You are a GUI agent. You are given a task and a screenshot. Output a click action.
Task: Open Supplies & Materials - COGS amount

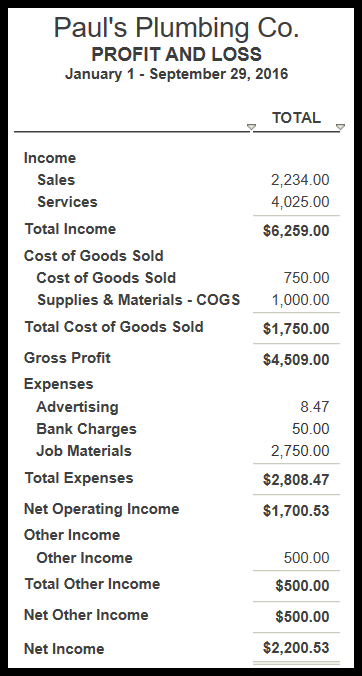tap(300, 300)
